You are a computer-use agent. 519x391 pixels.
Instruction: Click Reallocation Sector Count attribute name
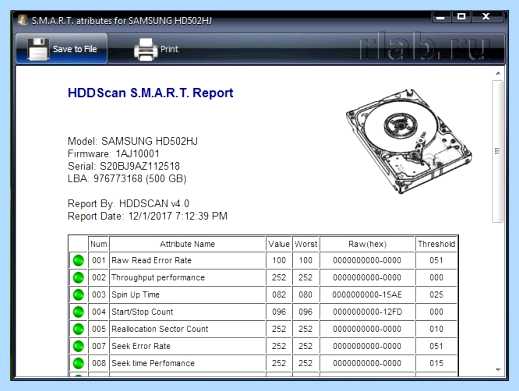[x=160, y=329]
